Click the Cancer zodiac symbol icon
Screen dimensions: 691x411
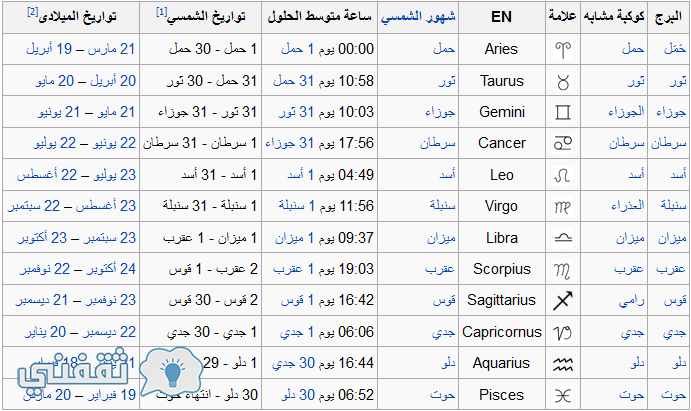563,143
